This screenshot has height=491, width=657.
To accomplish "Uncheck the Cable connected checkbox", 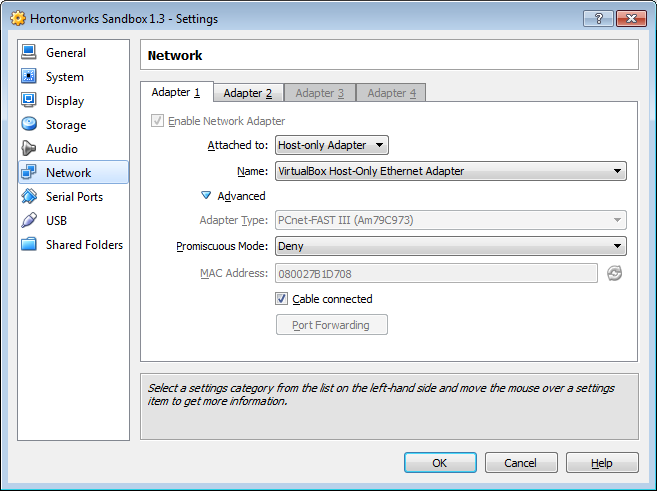I will coord(281,299).
